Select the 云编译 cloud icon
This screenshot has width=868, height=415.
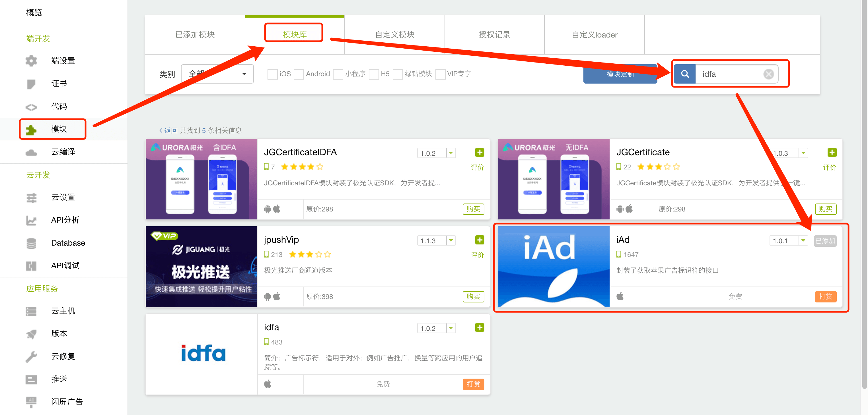[31, 152]
